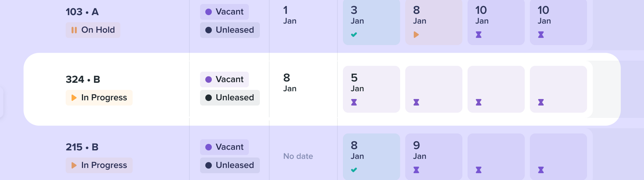Image resolution: width=644 pixels, height=180 pixels.
Task: Click the Vacant tag in 215 • B row
Action: click(224, 147)
